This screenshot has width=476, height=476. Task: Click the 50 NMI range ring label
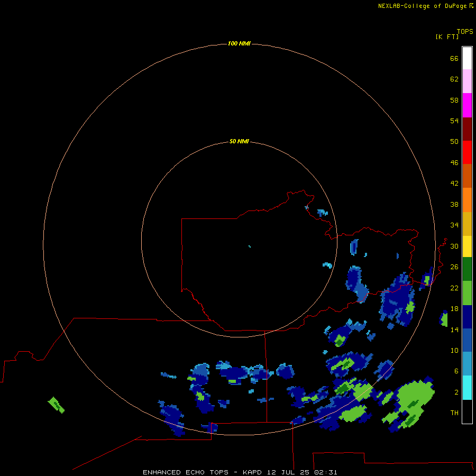click(239, 141)
